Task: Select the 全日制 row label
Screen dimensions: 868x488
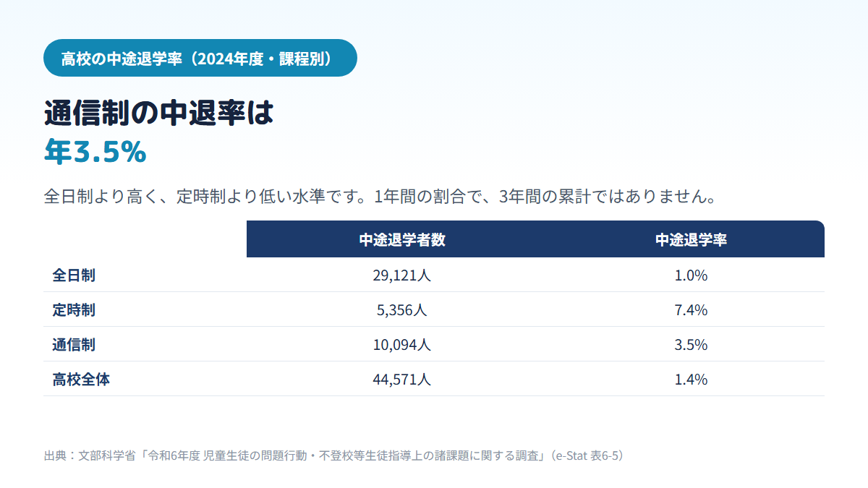Action: 74,275
